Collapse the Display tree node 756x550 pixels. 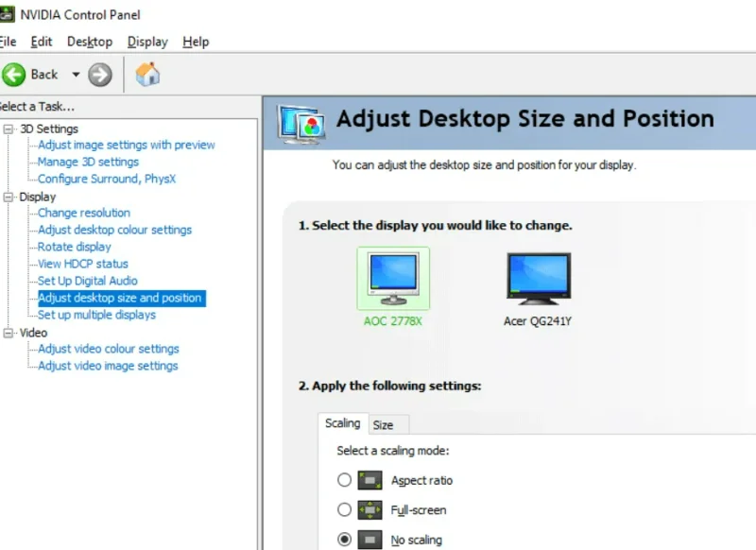[x=9, y=198]
